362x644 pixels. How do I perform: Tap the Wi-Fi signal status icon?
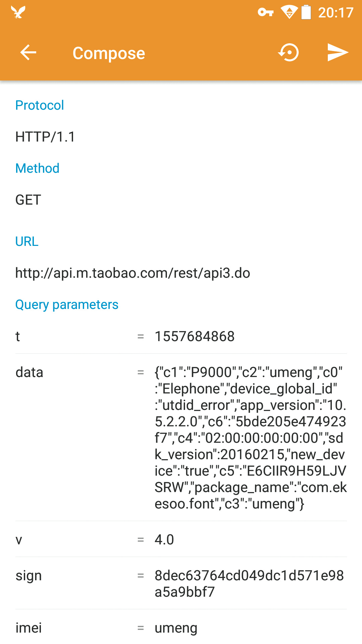pos(289,12)
